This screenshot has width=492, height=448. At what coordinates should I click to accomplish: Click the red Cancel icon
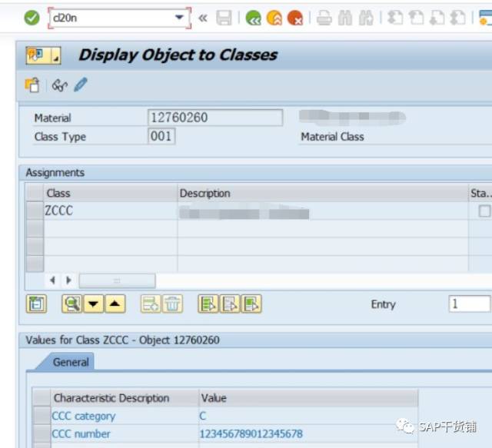[295, 18]
